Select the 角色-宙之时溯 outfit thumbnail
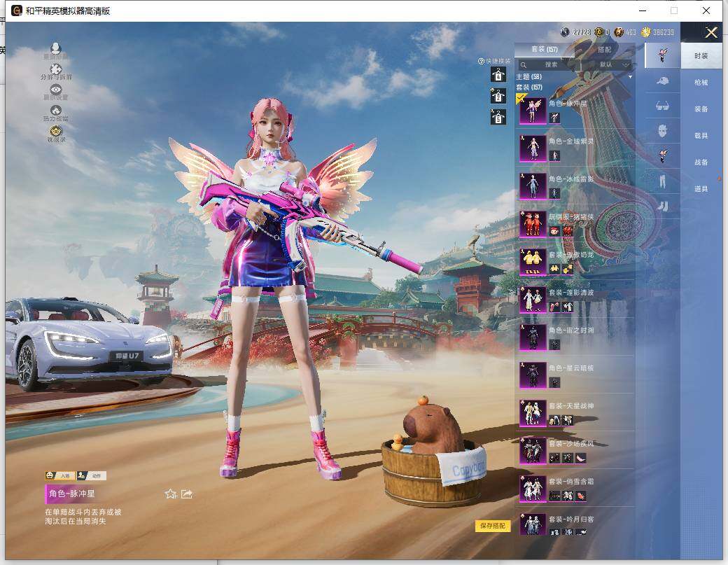Viewport: 728px width, 565px height. 533,337
